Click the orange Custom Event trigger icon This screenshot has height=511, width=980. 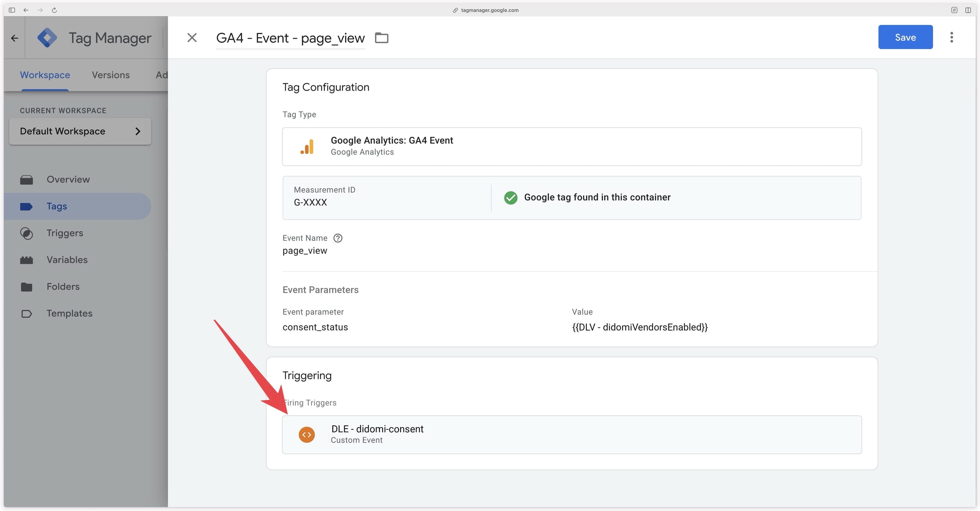pyautogui.click(x=307, y=435)
